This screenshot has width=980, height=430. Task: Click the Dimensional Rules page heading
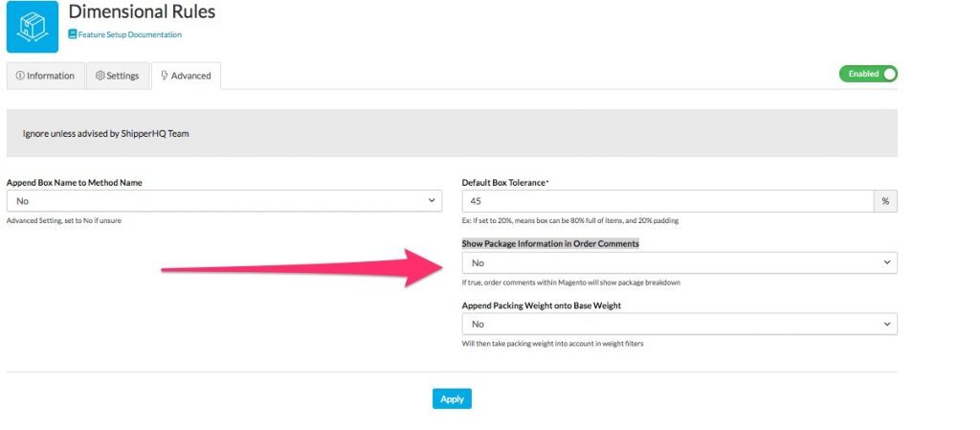[x=142, y=12]
